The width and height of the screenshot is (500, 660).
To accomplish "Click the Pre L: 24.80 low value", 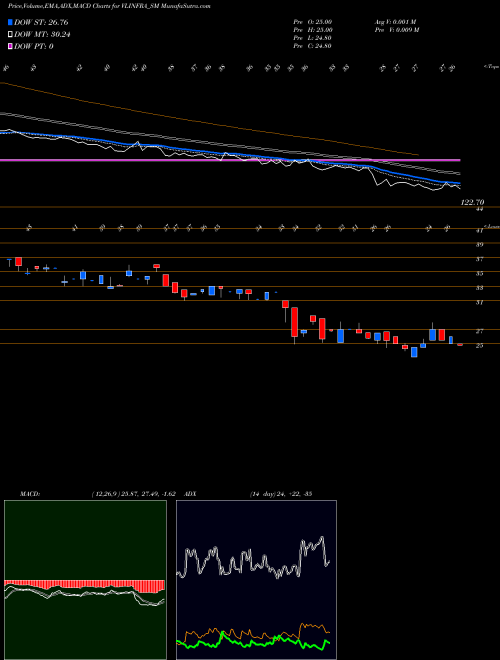I will (x=313, y=38).
